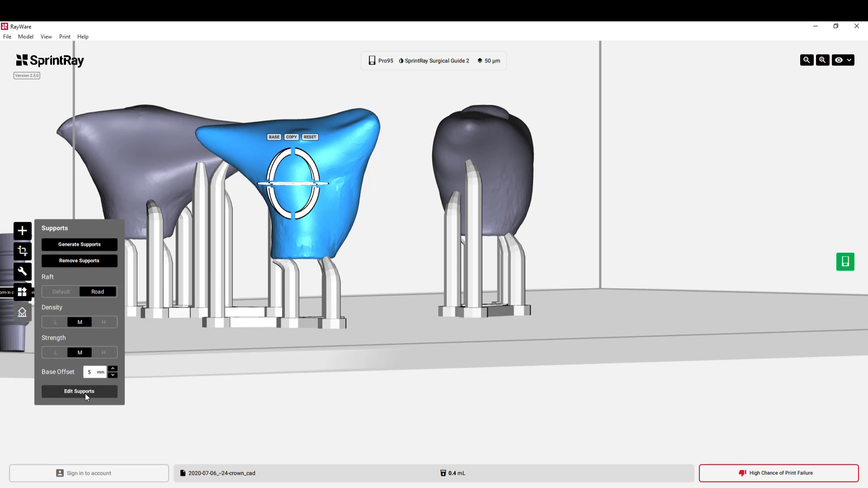868x488 pixels.
Task: Click the 0.4 mL resin volume indicator
Action: [453, 473]
